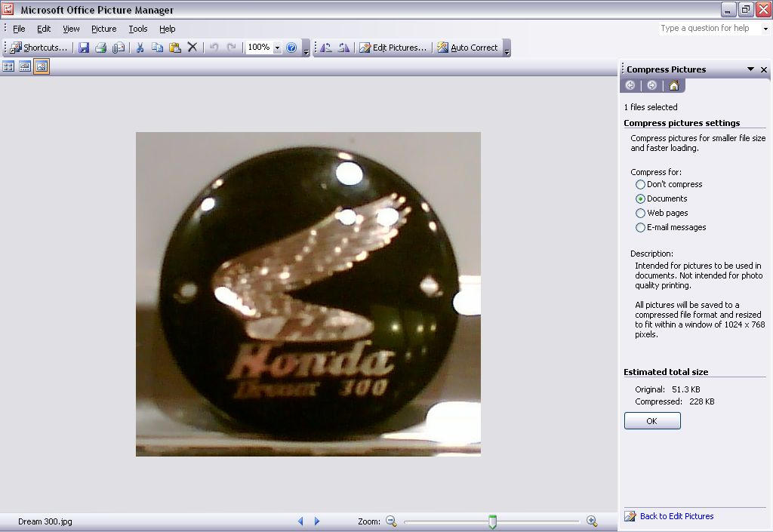
Task: Expand the Compress Pictures task pane menu
Action: coord(750,69)
